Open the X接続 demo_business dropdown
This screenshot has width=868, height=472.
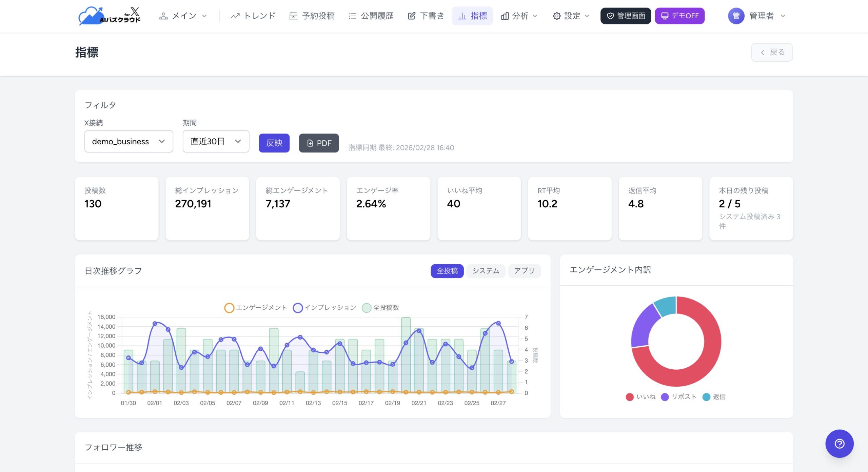point(129,141)
